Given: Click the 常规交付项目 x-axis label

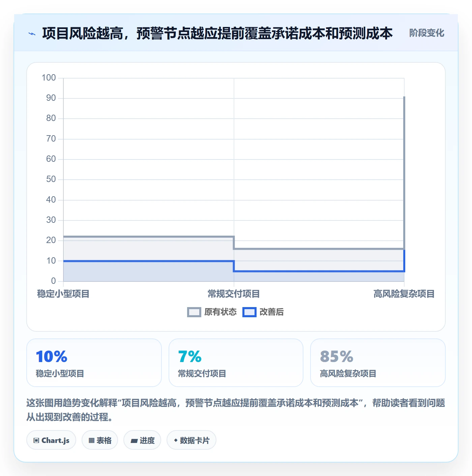Looking at the screenshot, I should tap(234, 294).
